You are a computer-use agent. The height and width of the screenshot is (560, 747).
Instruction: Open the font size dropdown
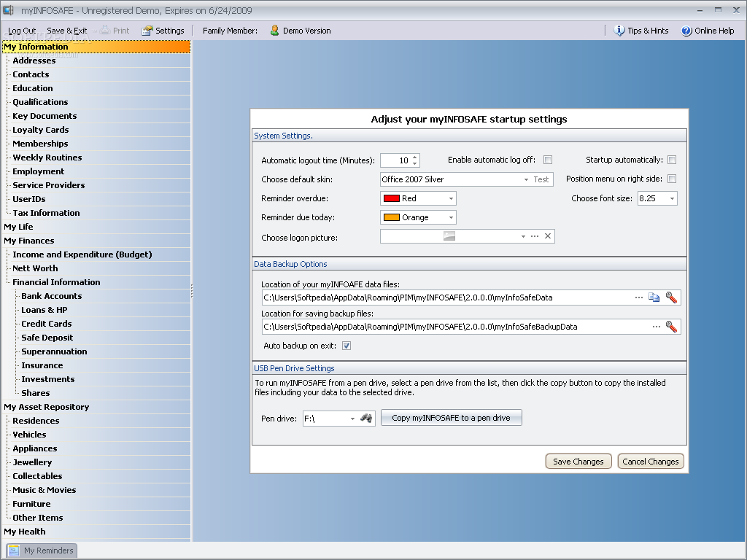(672, 198)
